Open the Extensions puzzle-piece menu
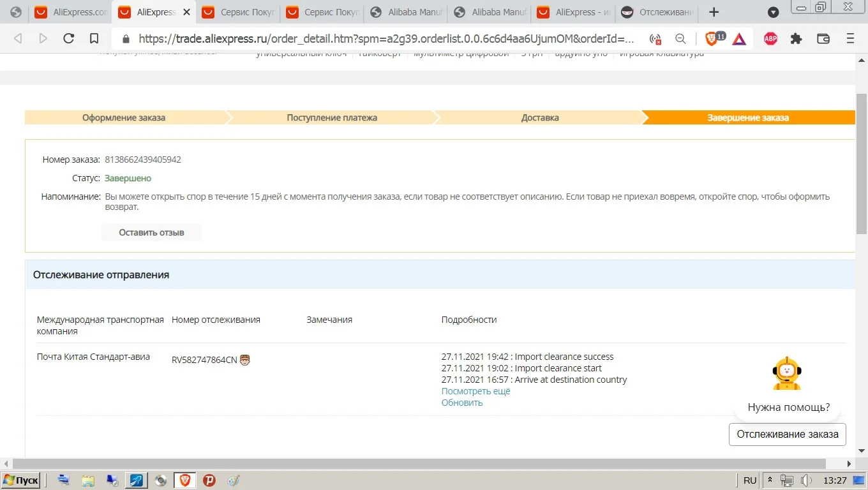The height and width of the screenshot is (490, 868). point(796,39)
